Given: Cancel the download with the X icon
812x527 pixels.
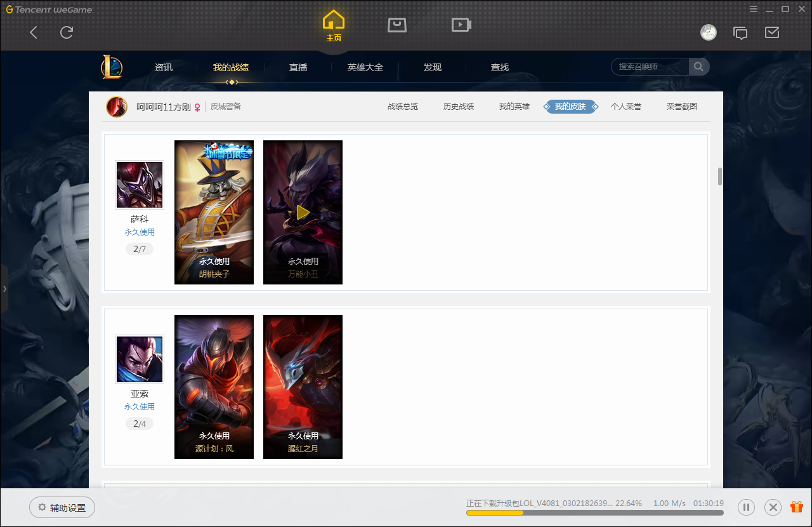Looking at the screenshot, I should click(x=773, y=507).
